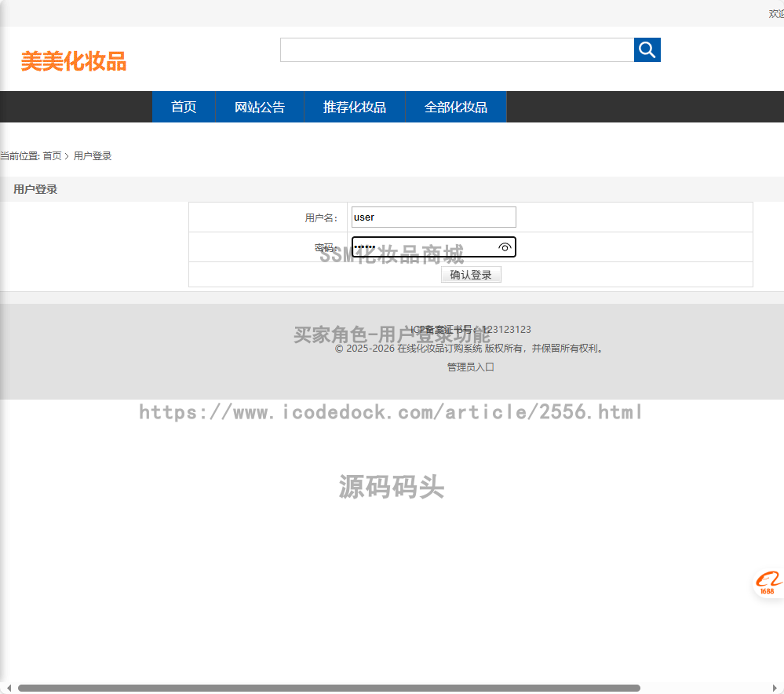The width and height of the screenshot is (784, 694).
Task: Open the 管理员入口 admin entrance link
Action: [469, 366]
